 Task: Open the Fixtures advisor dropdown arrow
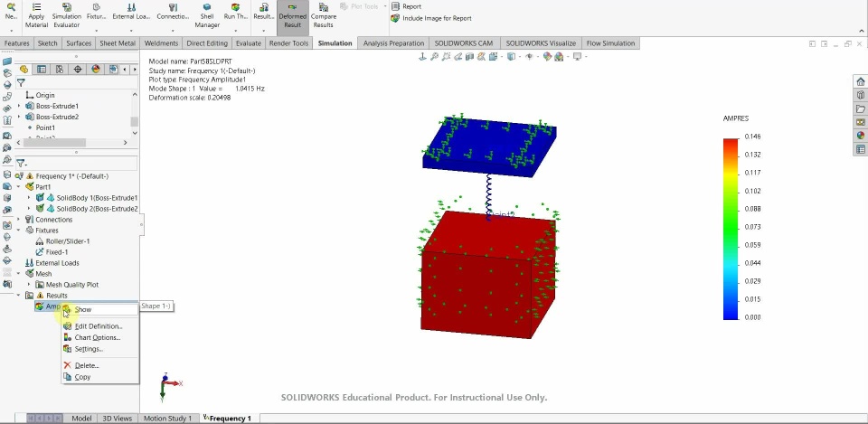[x=97, y=31]
